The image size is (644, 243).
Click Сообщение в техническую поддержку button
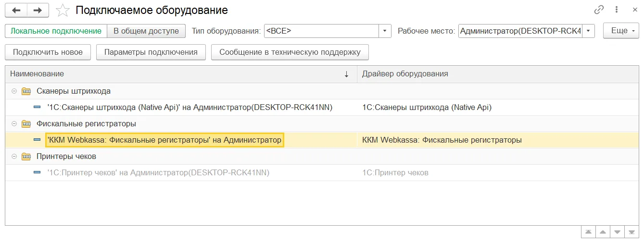[290, 52]
